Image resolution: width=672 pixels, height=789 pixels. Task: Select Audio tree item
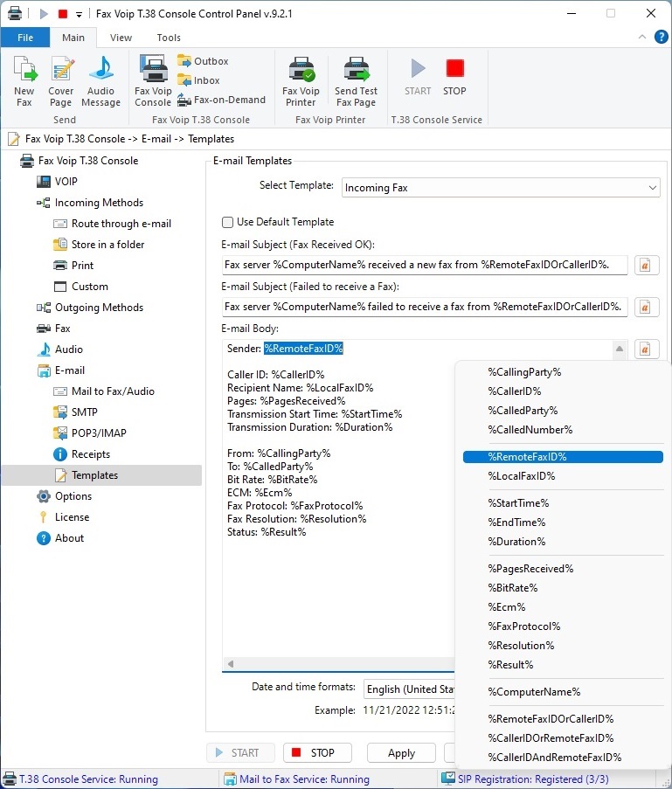pyautogui.click(x=68, y=350)
